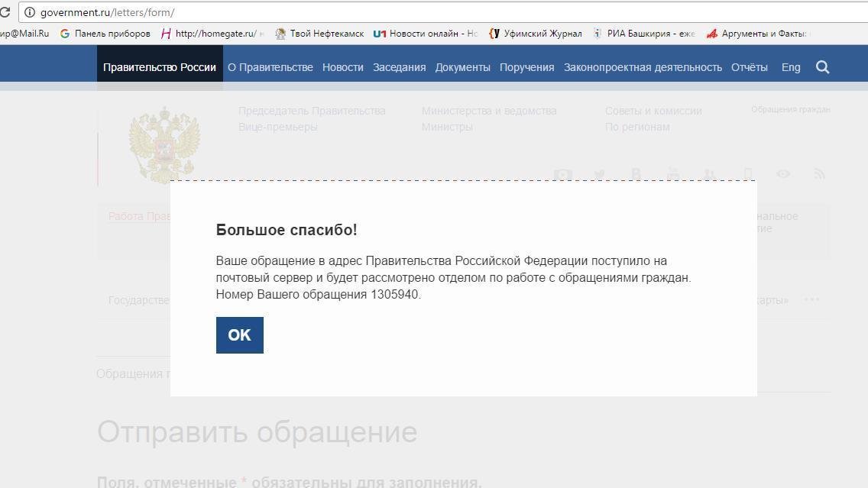Switch site language with Eng
The height and width of the screenshot is (488, 868).
point(791,67)
